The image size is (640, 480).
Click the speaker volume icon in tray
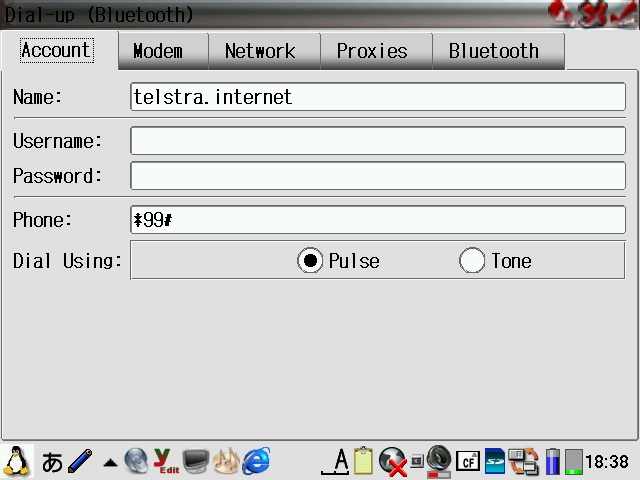438,461
